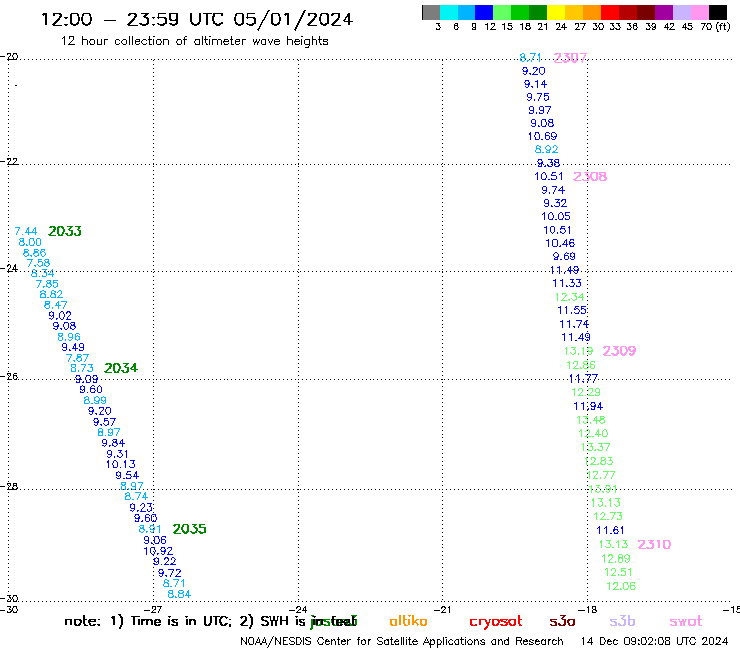Click the green pass number 2033
740x650 pixels.
[x=65, y=231]
